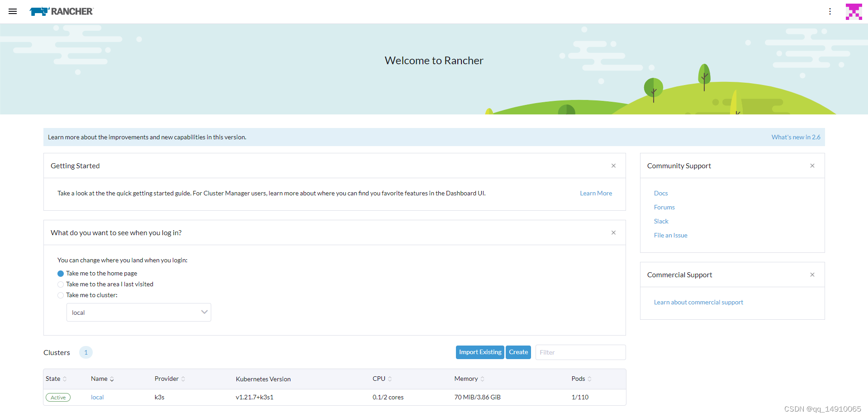
Task: Close the login landing preference panel
Action: pyautogui.click(x=613, y=232)
